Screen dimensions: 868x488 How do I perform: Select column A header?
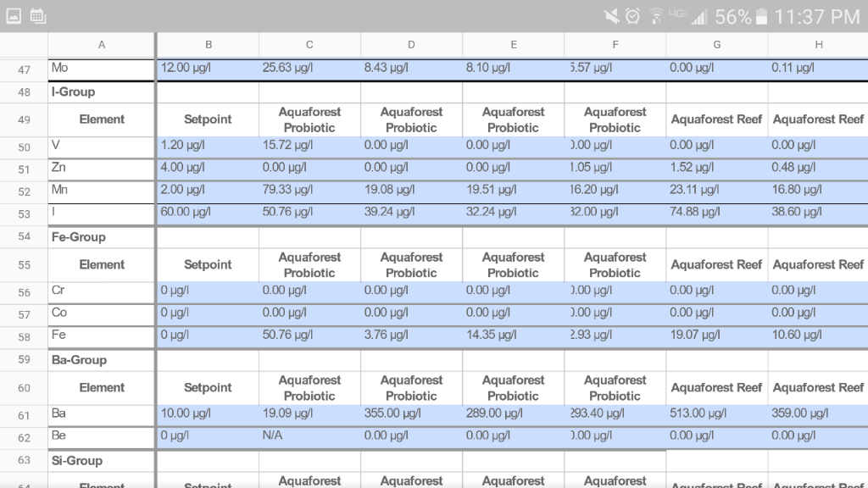pos(102,45)
